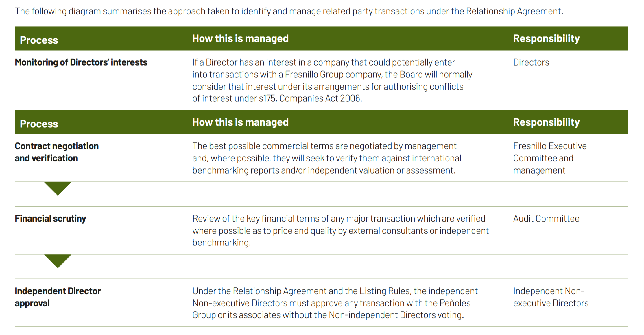Select the Audit Committee responsibility text
The height and width of the screenshot is (335, 644).
[x=546, y=219]
